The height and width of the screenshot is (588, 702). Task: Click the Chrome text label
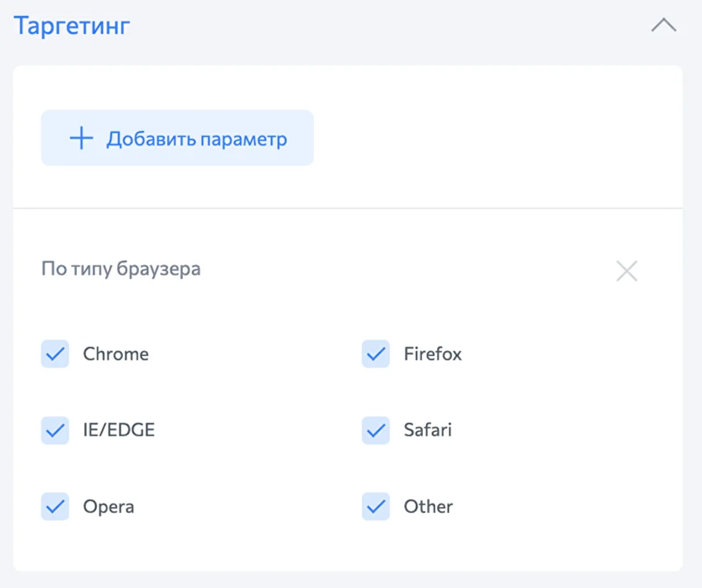pos(116,354)
